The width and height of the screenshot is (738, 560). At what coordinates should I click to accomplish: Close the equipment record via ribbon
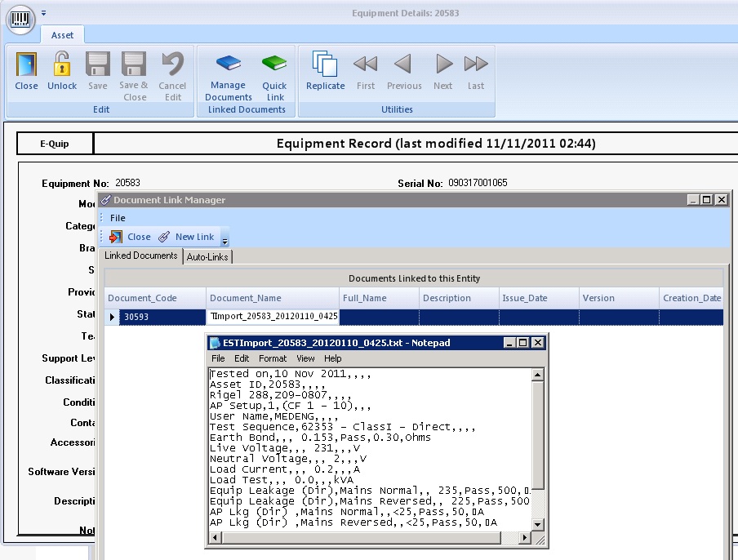pos(26,70)
